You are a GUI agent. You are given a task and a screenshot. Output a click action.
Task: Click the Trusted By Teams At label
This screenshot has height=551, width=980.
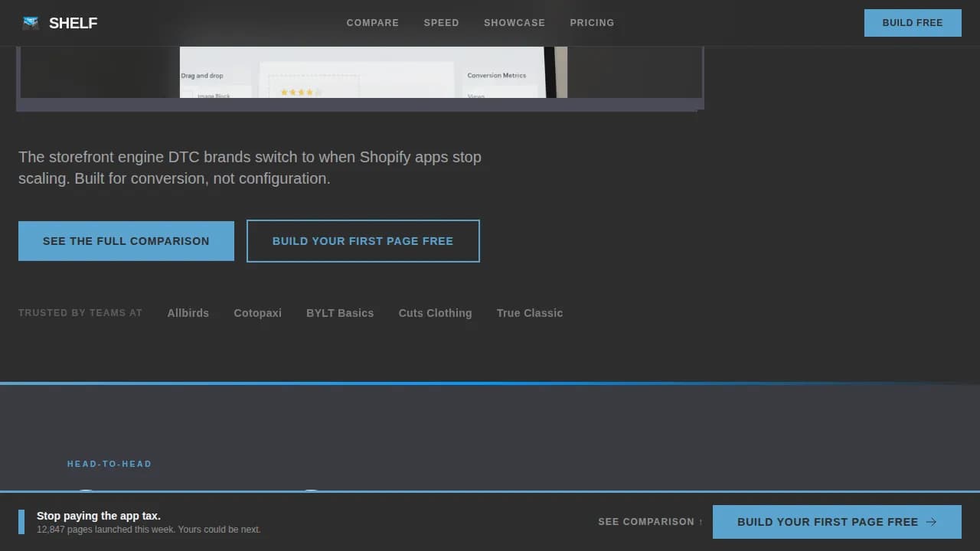[x=80, y=313]
